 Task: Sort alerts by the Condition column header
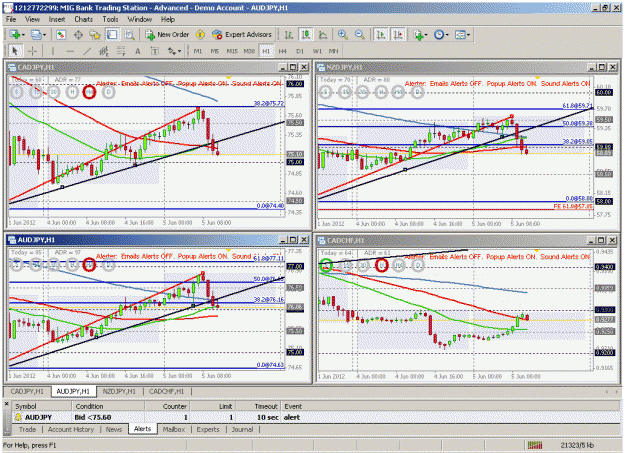[108, 406]
